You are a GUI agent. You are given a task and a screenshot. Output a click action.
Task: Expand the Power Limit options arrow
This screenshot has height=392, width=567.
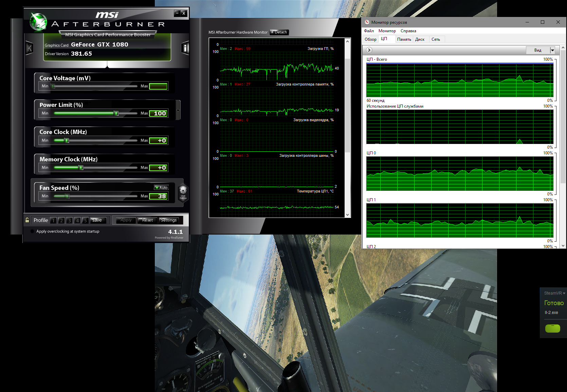pos(178,110)
